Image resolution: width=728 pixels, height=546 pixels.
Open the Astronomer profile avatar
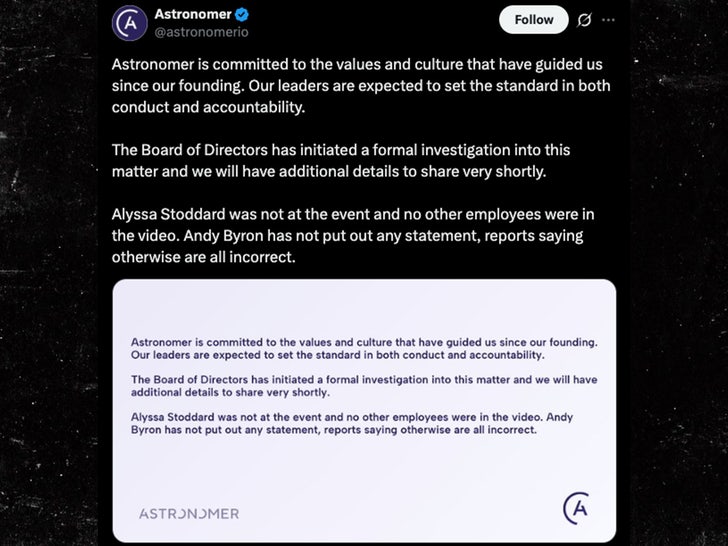[130, 23]
